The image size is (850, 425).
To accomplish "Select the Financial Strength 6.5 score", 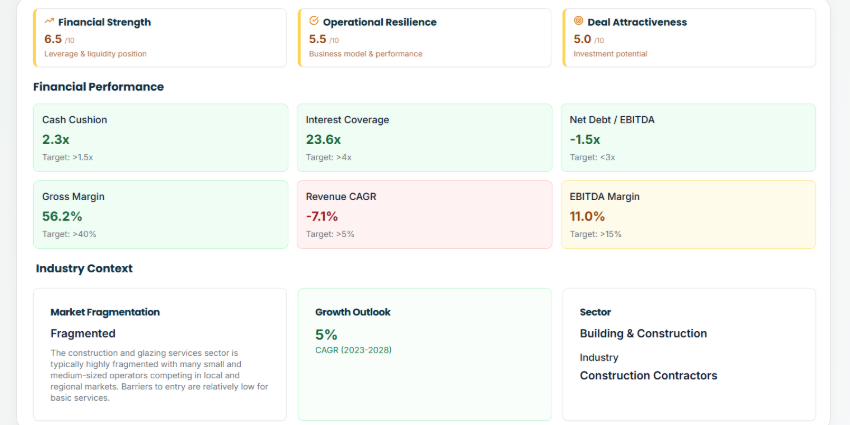I will (x=53, y=38).
